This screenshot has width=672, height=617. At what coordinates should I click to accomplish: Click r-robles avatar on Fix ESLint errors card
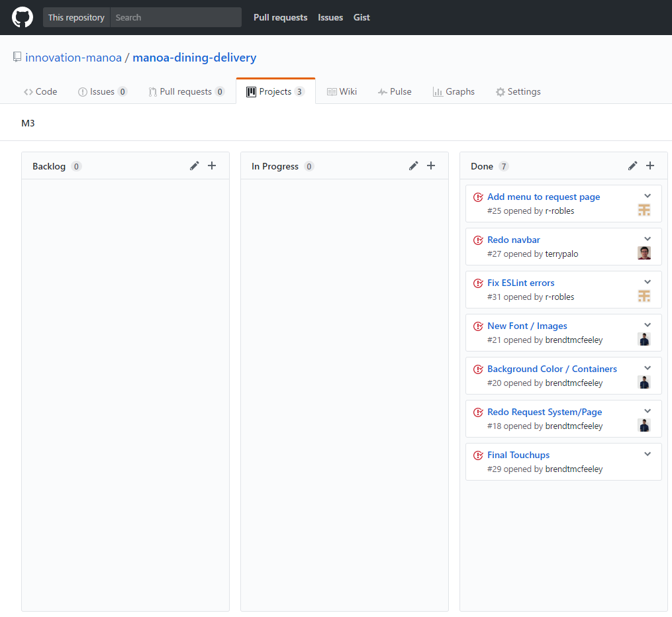(644, 296)
